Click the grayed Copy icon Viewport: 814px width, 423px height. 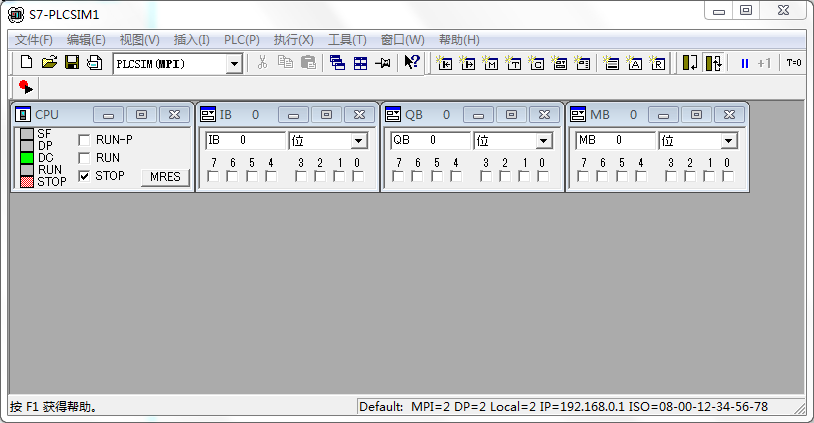click(285, 63)
